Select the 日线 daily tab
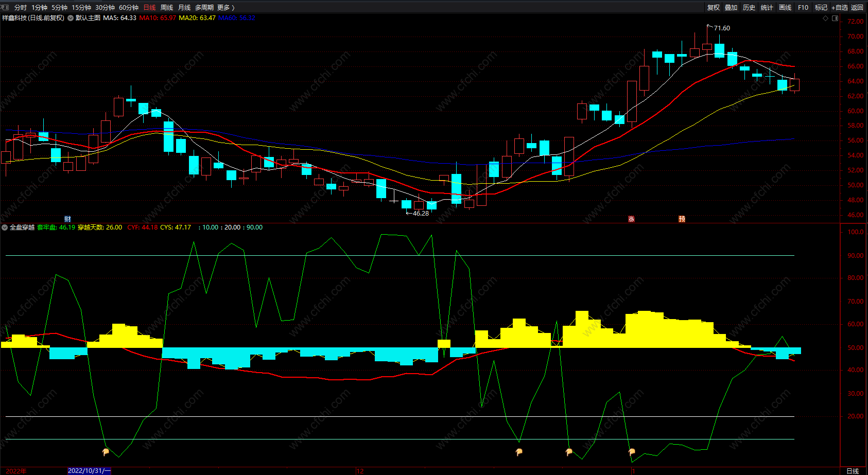 [149, 8]
